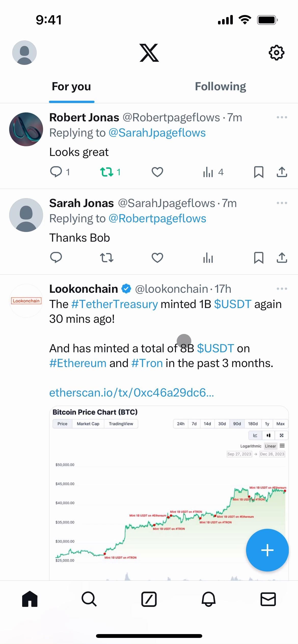Compose a new post with the plus button
This screenshot has width=298, height=644.
[267, 550]
